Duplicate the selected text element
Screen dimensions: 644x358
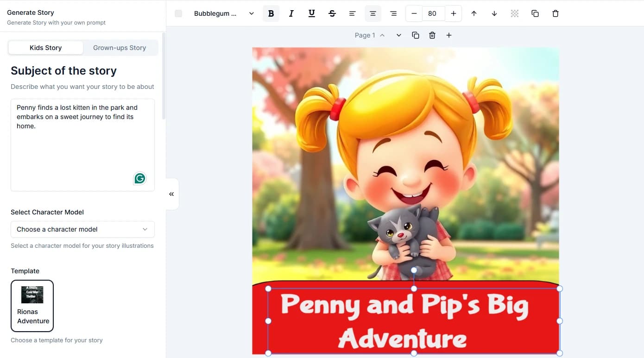535,13
